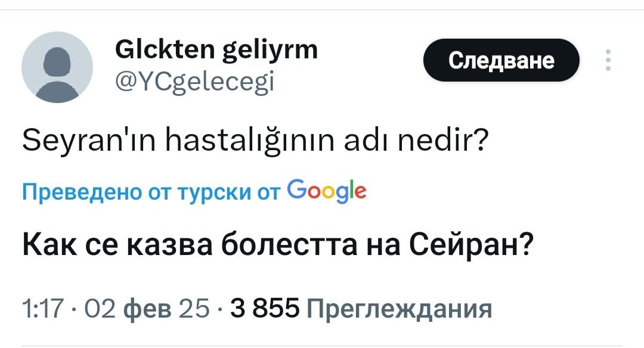Screen dimensions: 644x348
Task: Open the three-dot more options menu
Action: (608, 60)
